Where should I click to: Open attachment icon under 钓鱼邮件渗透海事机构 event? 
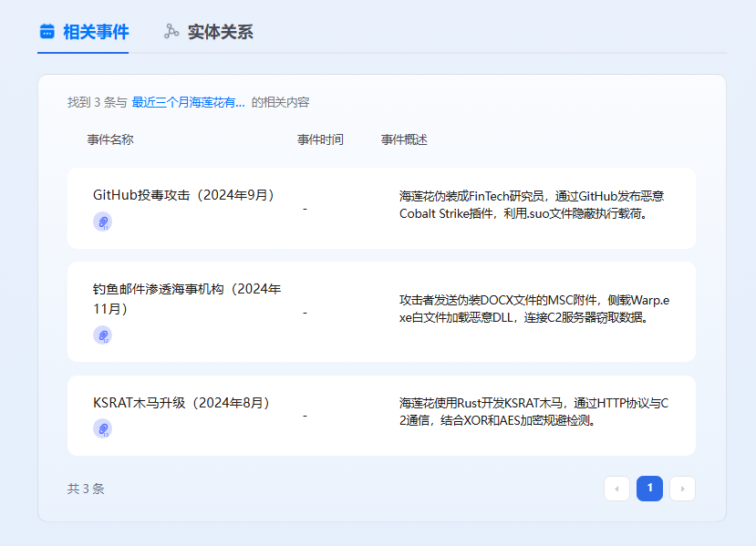pyautogui.click(x=103, y=335)
